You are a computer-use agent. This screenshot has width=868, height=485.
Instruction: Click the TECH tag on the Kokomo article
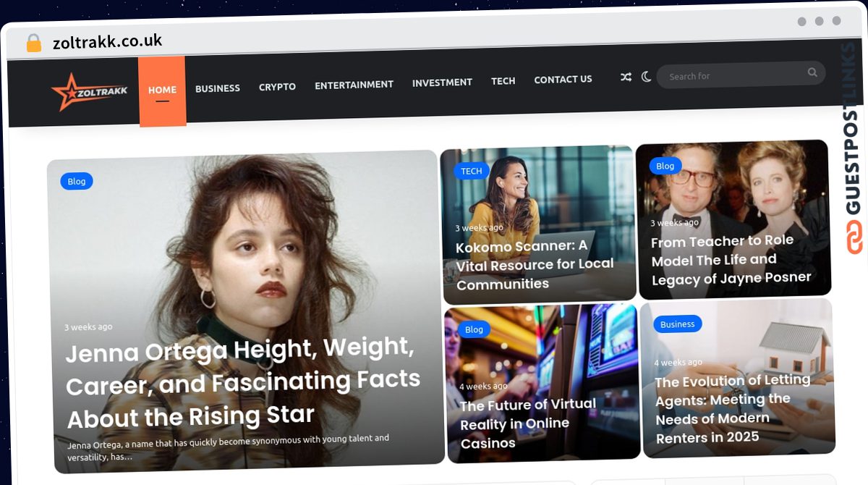click(x=471, y=172)
